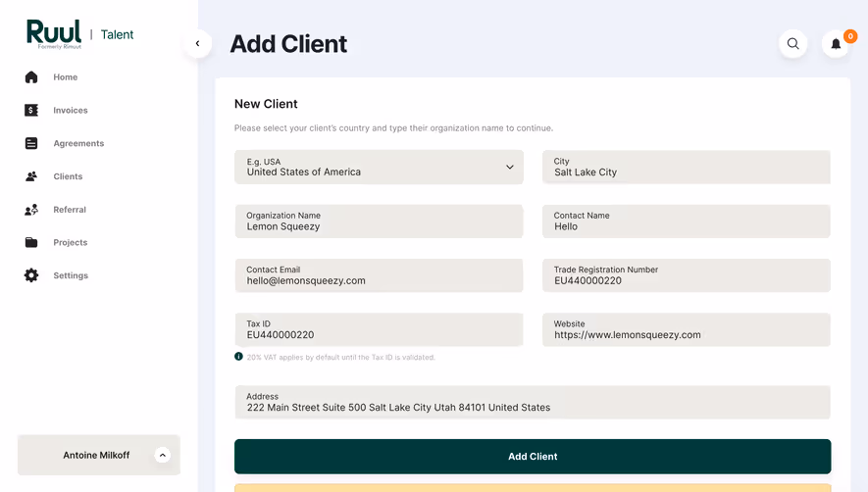The height and width of the screenshot is (492, 868).
Task: Submit with the Add Client button
Action: [533, 457]
